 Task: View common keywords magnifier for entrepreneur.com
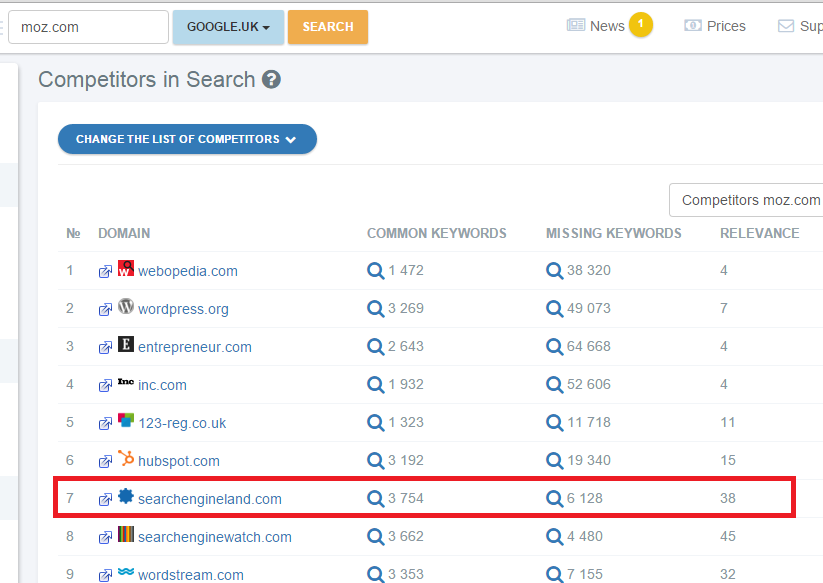point(375,347)
